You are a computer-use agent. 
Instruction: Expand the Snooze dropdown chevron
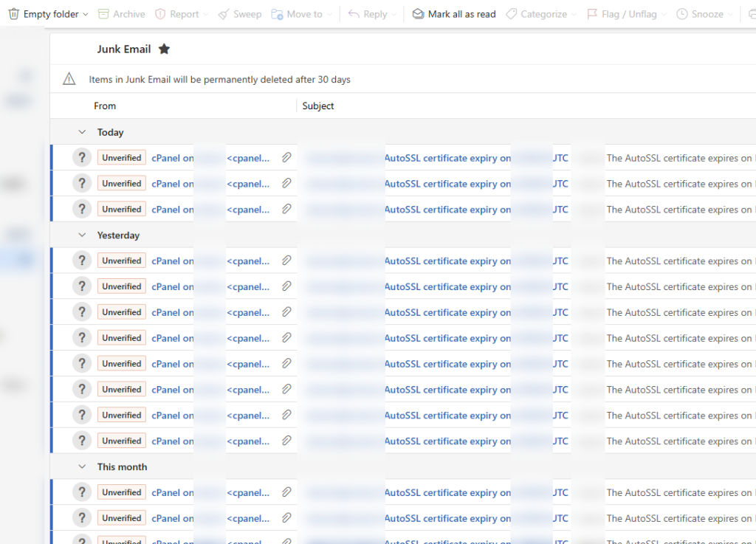[x=730, y=15]
